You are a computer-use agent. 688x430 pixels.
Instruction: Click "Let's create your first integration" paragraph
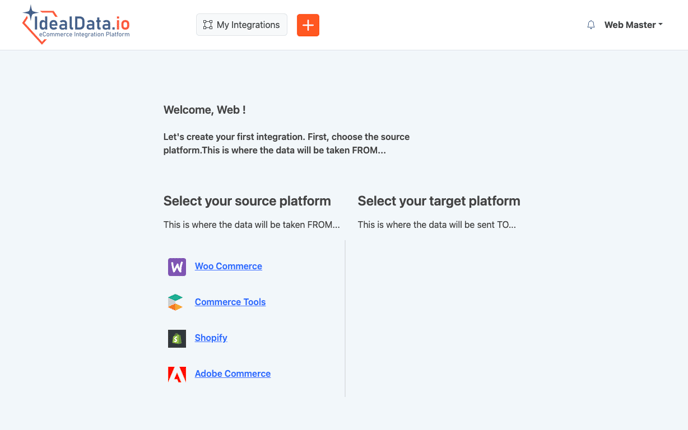point(286,143)
